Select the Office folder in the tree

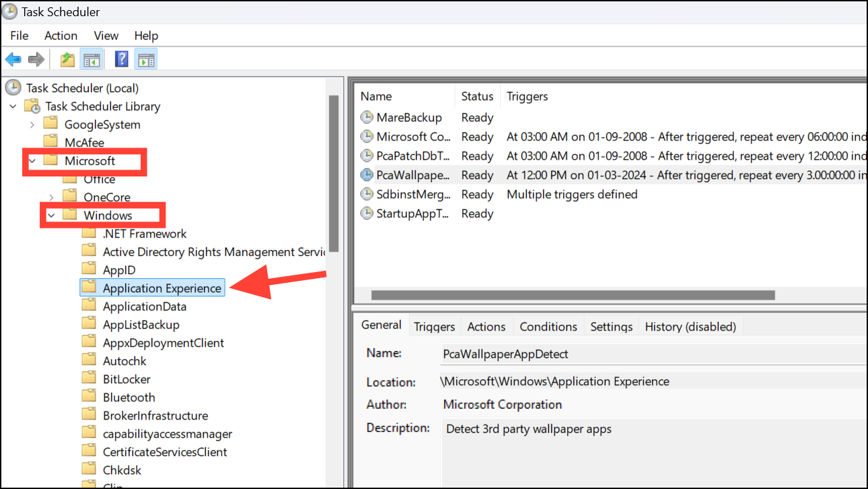(x=99, y=179)
